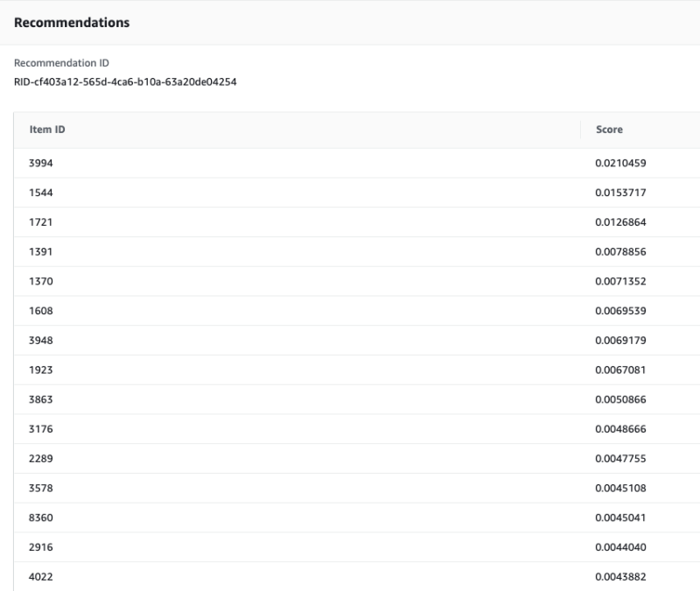Click Item ID 1608 entry
Image resolution: width=700 pixels, height=591 pixels.
42,311
